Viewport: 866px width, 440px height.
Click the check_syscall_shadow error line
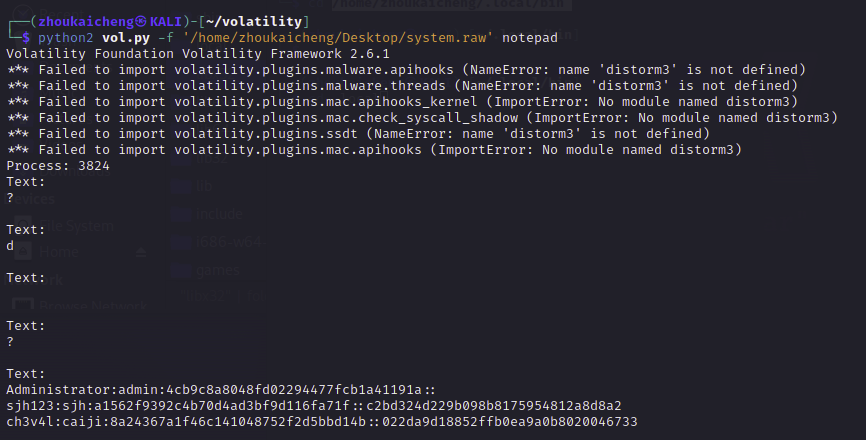pyautogui.click(x=422, y=117)
